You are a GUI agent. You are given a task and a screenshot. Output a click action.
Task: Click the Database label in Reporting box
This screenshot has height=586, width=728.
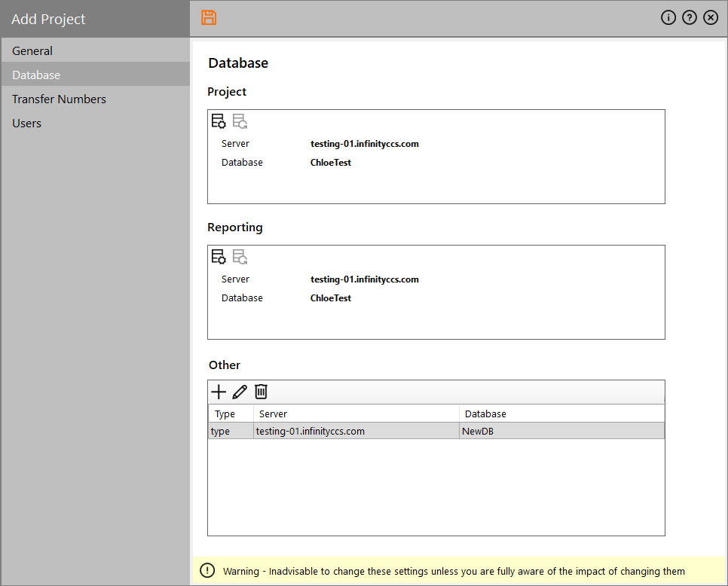click(242, 298)
